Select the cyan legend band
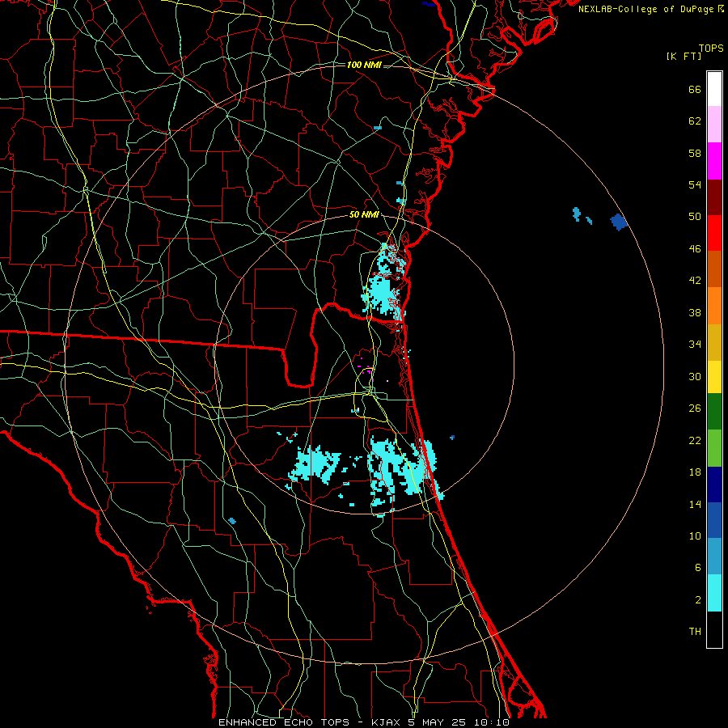Screen dimensions: 728x728 coord(714,593)
